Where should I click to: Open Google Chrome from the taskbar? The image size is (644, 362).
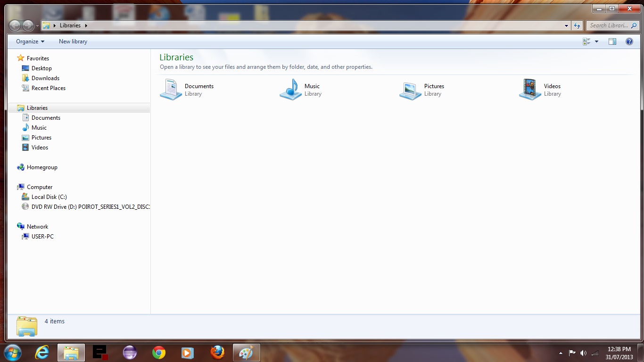[x=159, y=353]
